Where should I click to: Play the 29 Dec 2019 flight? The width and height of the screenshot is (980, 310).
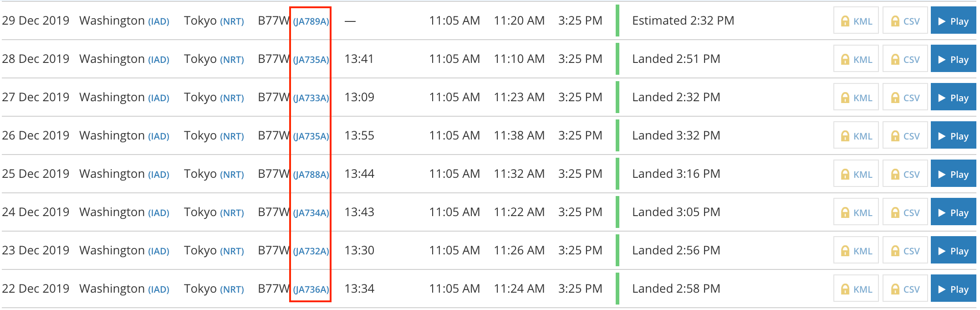(x=954, y=21)
